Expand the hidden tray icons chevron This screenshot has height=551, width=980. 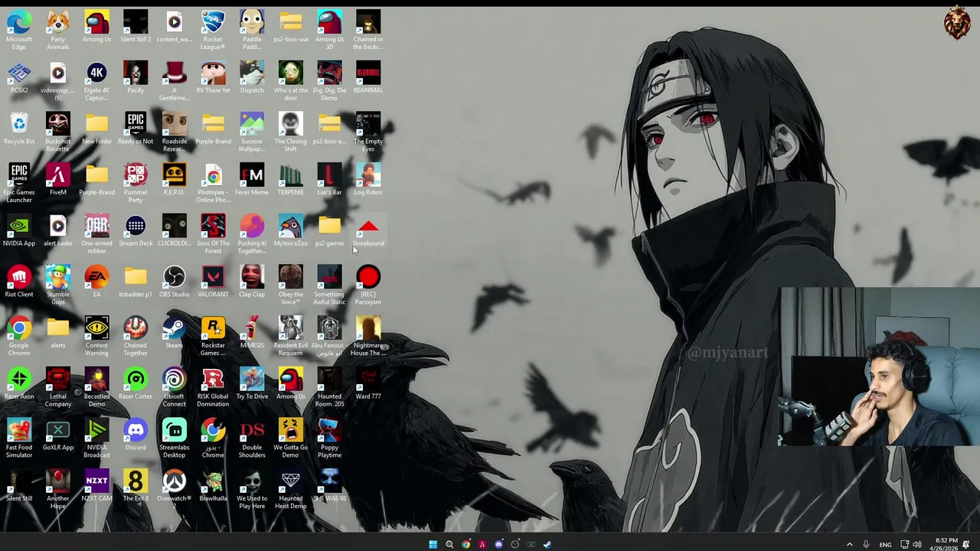[849, 544]
